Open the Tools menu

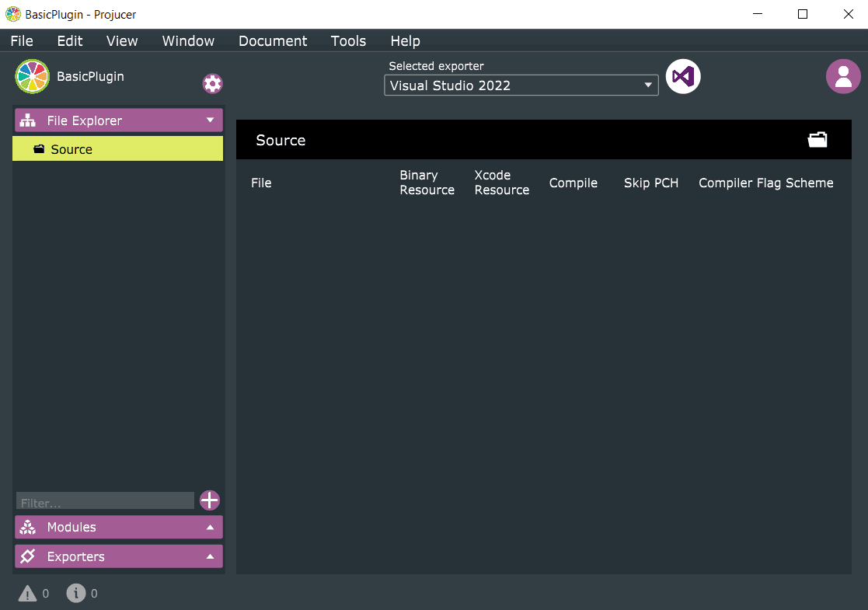point(348,41)
